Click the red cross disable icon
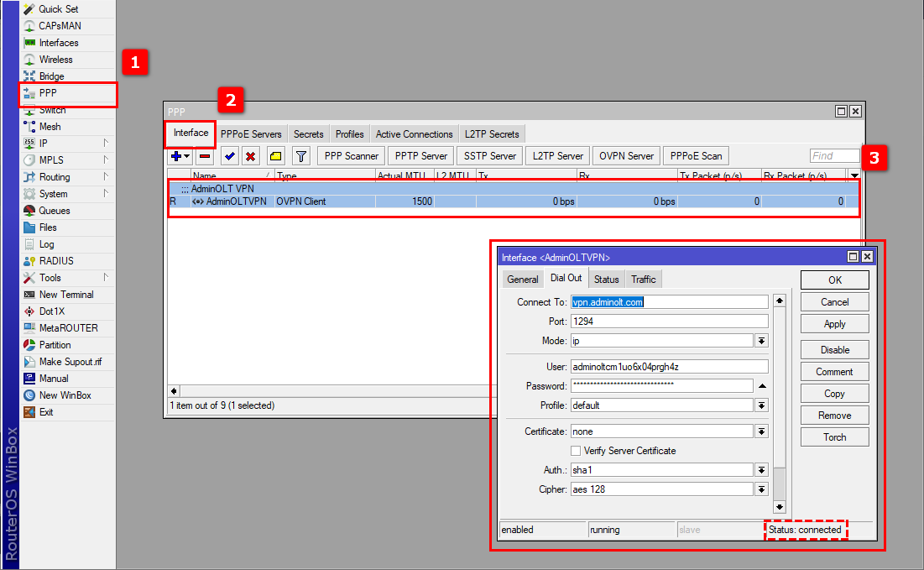 click(250, 156)
